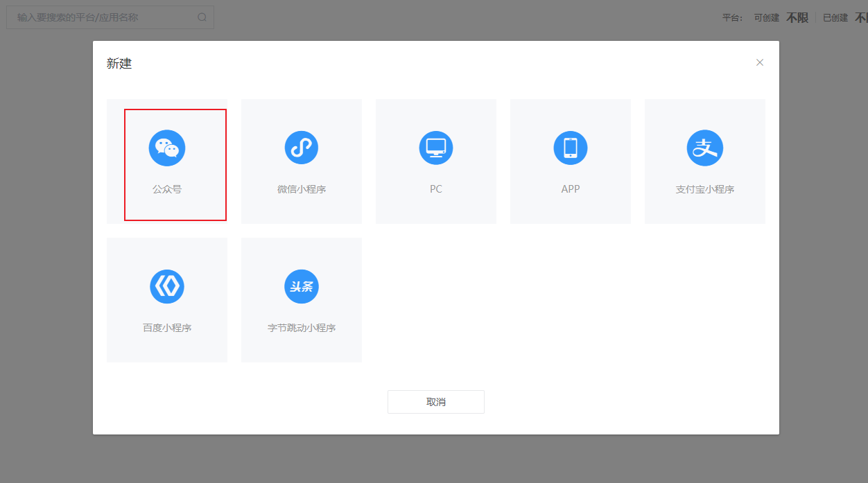868x483 pixels.
Task: Click the 公众号 label text
Action: pos(167,189)
